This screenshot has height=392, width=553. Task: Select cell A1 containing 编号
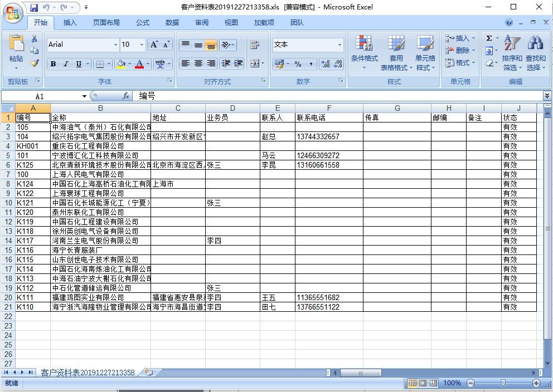[x=32, y=116]
